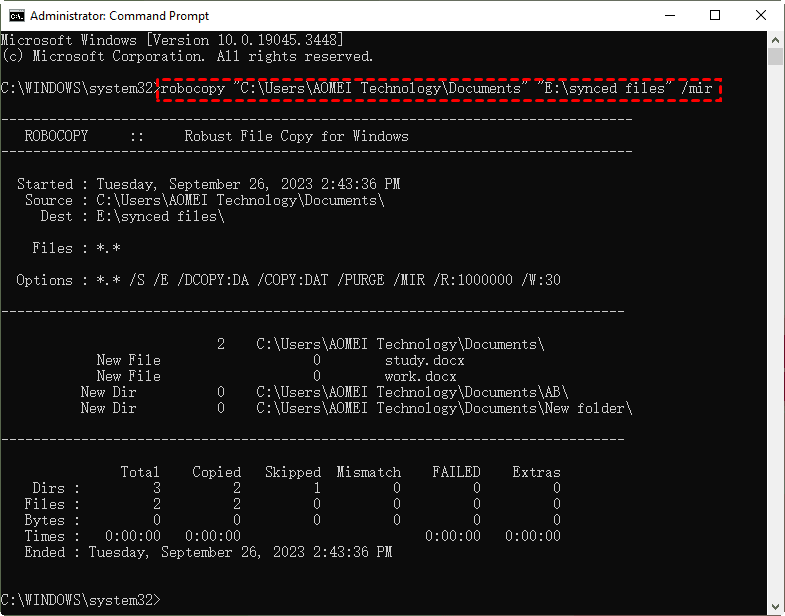The width and height of the screenshot is (785, 616).
Task: Click the Options line with /MIR flags
Action: tap(288, 280)
